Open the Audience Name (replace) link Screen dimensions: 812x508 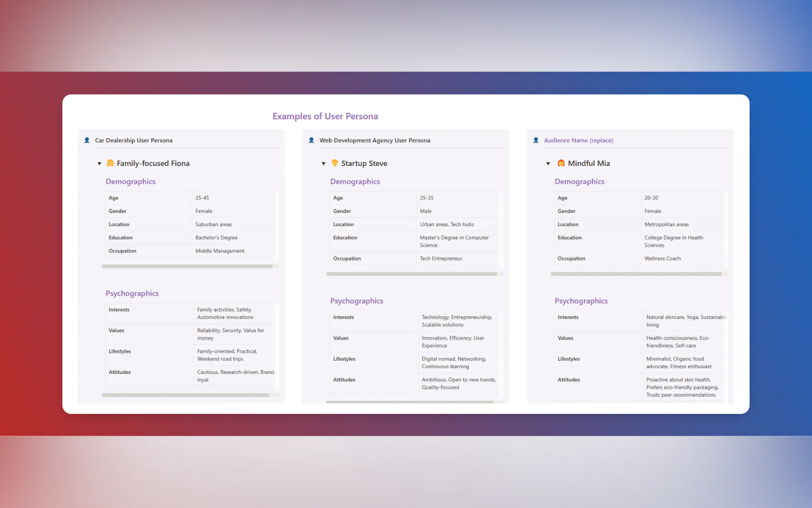tap(578, 140)
